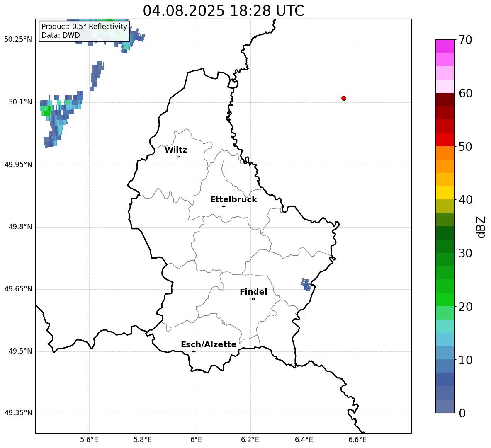Click the 6.2°E longitude label

(x=250, y=440)
